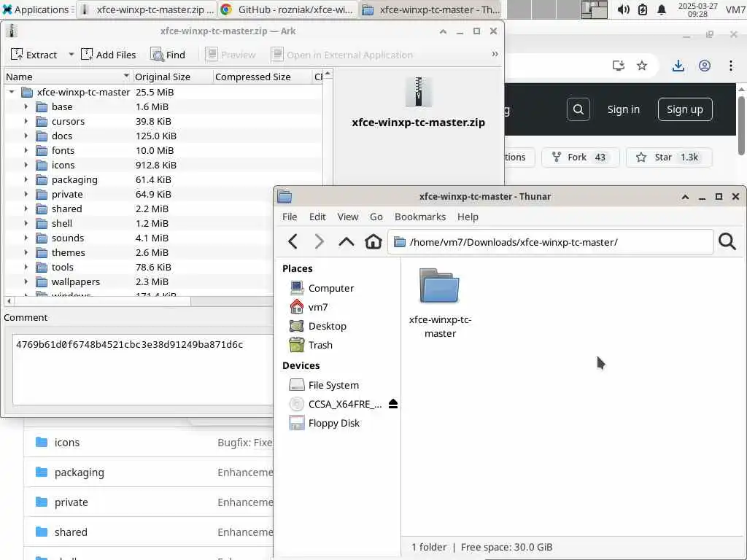Click Sign in on GitHub
Image resolution: width=747 pixels, height=560 pixels.
pyautogui.click(x=623, y=109)
